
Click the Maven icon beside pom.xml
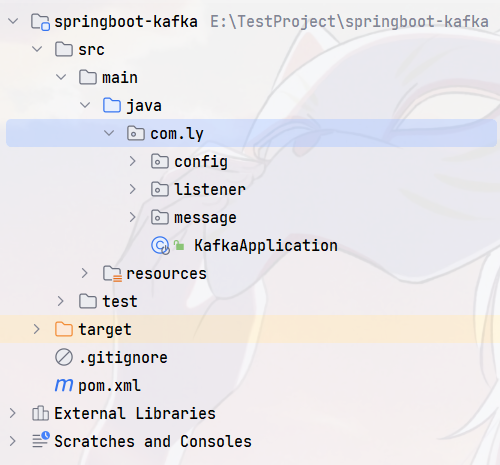64,385
